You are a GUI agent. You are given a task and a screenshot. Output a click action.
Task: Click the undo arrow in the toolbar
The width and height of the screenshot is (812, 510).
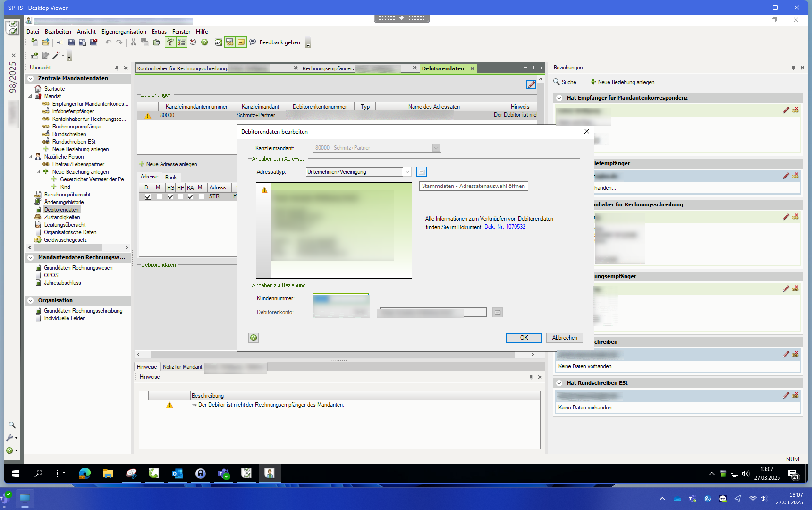(108, 42)
